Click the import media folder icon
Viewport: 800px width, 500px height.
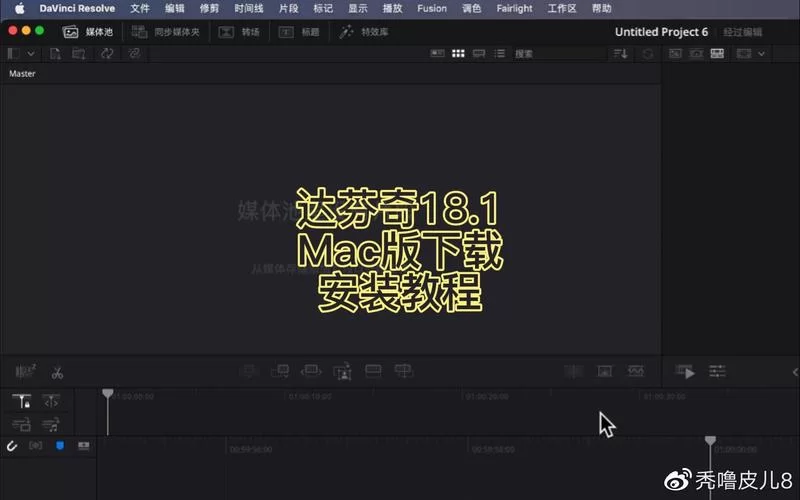pyautogui.click(x=79, y=54)
